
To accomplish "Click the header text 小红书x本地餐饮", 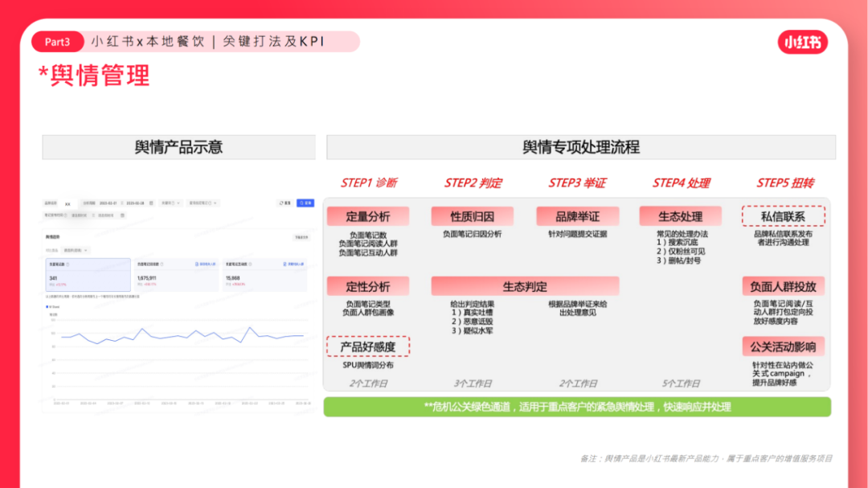I will 148,42.
